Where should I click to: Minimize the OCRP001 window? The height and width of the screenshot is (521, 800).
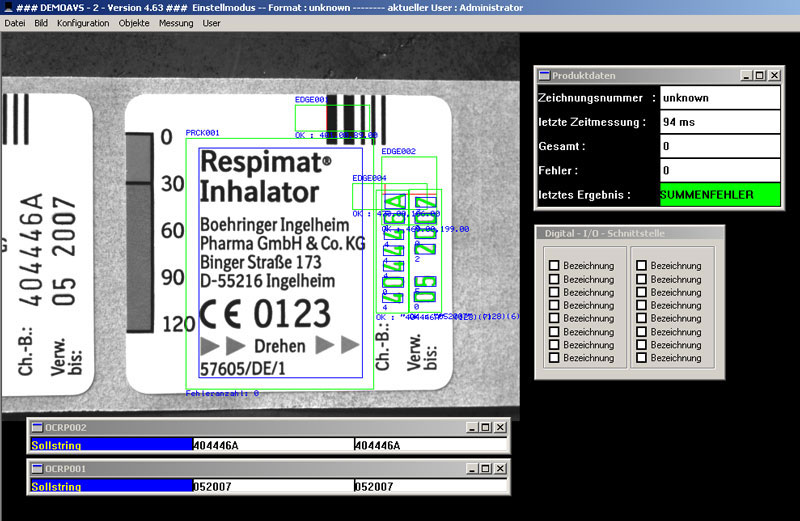point(473,468)
